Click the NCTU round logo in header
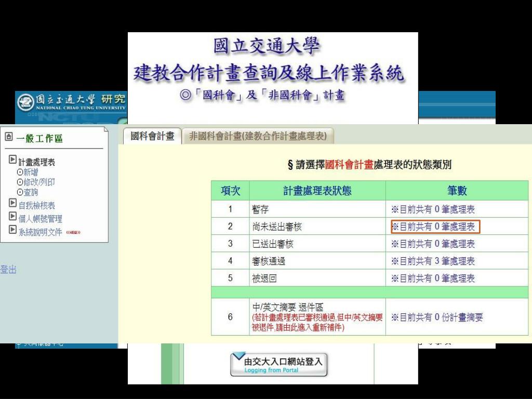Image resolution: width=532 pixels, height=399 pixels. [x=25, y=102]
